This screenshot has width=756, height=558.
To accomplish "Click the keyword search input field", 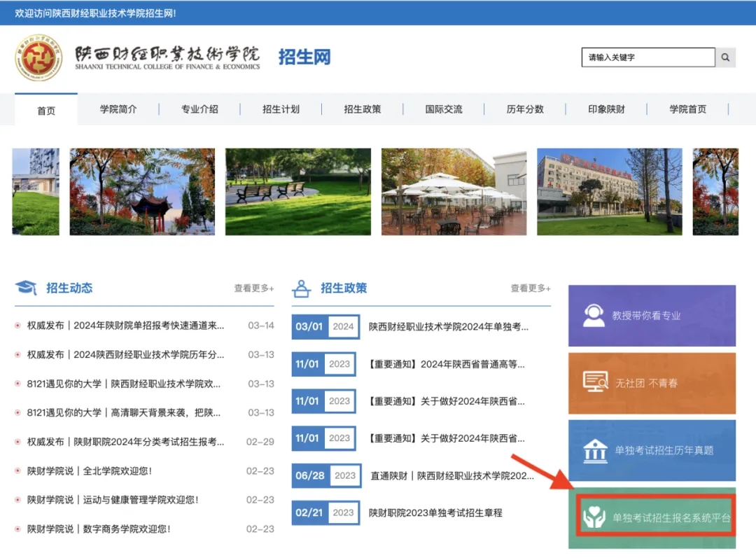I will 647,57.
